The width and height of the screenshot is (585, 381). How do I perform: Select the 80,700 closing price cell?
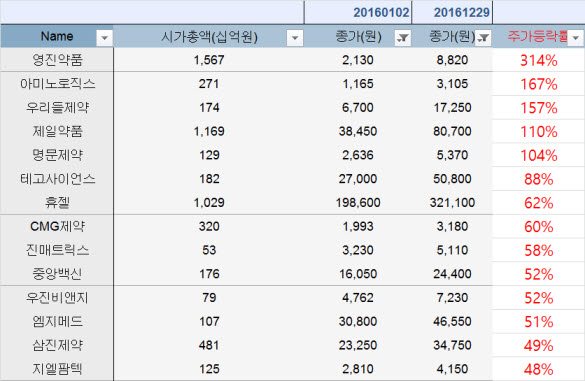[452, 131]
